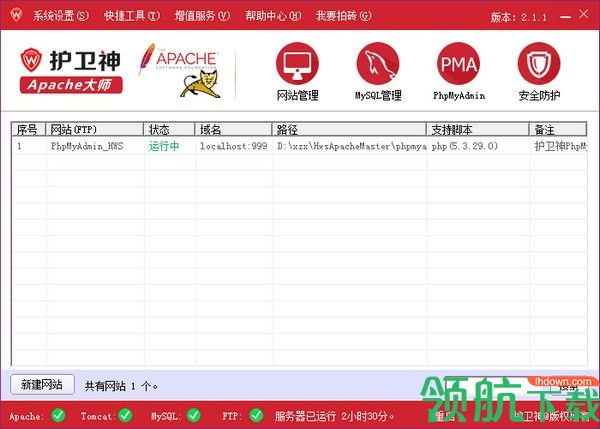This screenshot has height=429, width=600.
Task: Click the FTP status green checkmark
Action: point(256,415)
